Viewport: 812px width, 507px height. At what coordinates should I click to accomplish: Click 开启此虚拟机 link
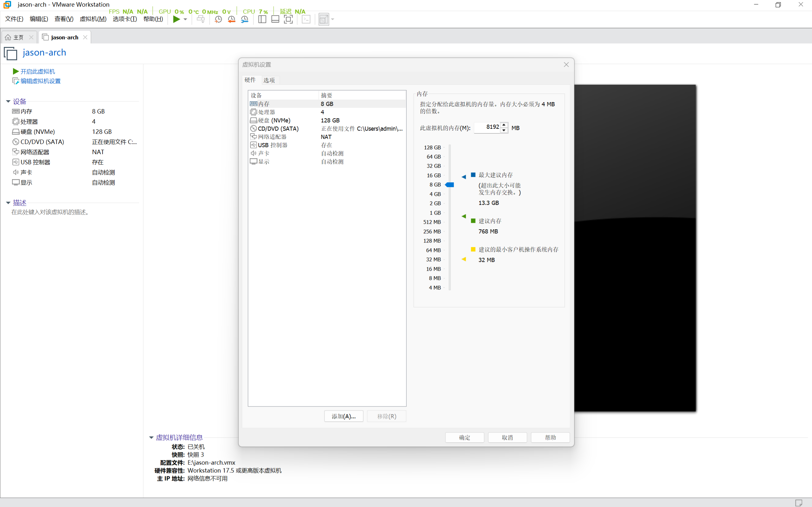37,71
